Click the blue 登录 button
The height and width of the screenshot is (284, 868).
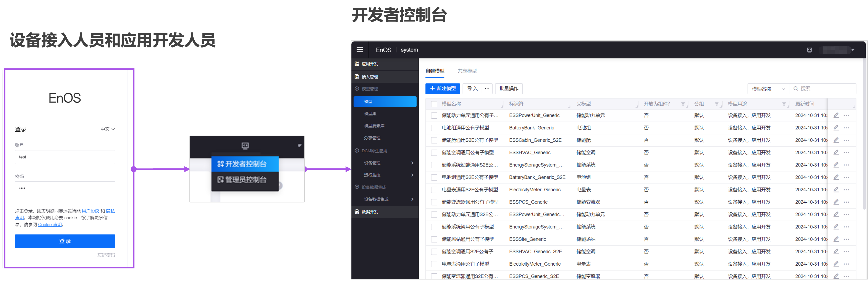coord(65,241)
